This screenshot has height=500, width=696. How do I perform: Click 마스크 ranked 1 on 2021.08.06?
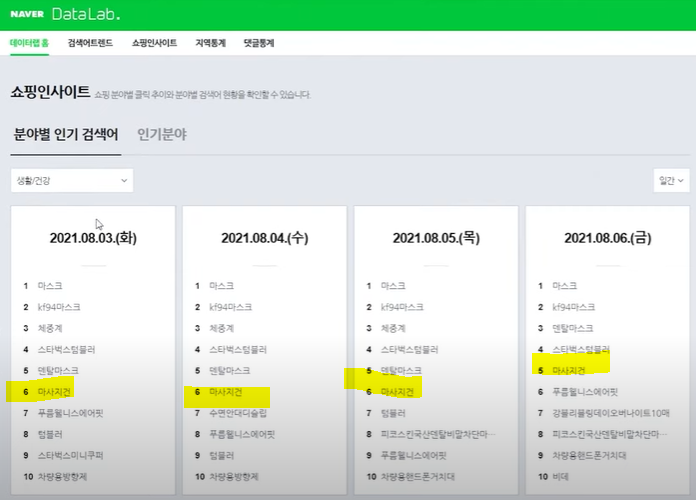[x=565, y=286]
